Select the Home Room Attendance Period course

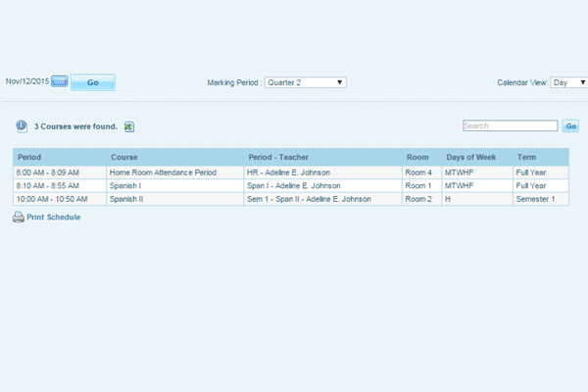click(x=162, y=172)
